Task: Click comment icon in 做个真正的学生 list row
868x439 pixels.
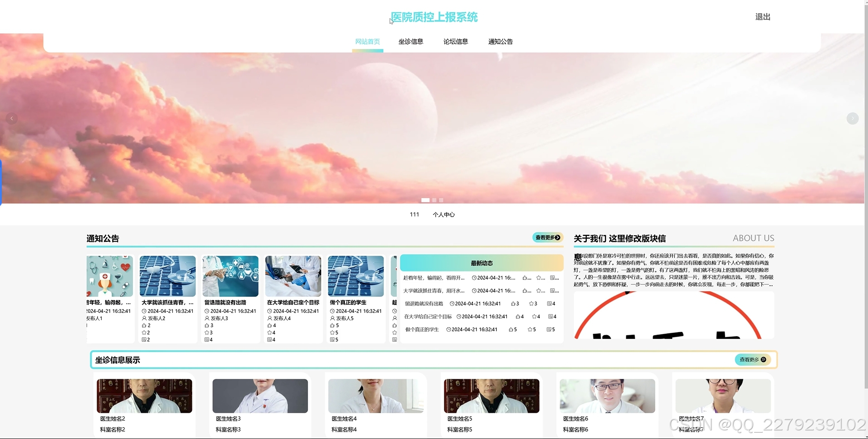Action: click(x=549, y=329)
